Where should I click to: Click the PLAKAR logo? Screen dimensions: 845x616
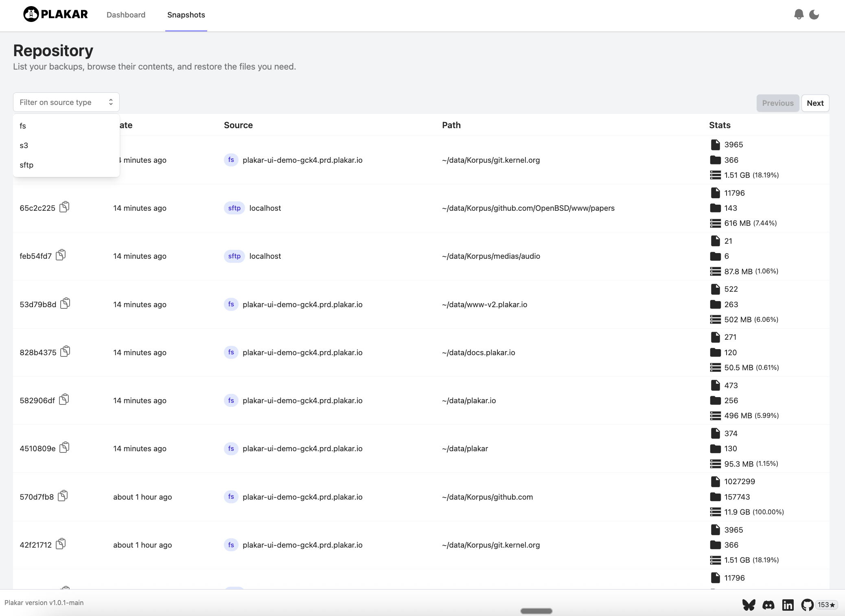(x=56, y=15)
